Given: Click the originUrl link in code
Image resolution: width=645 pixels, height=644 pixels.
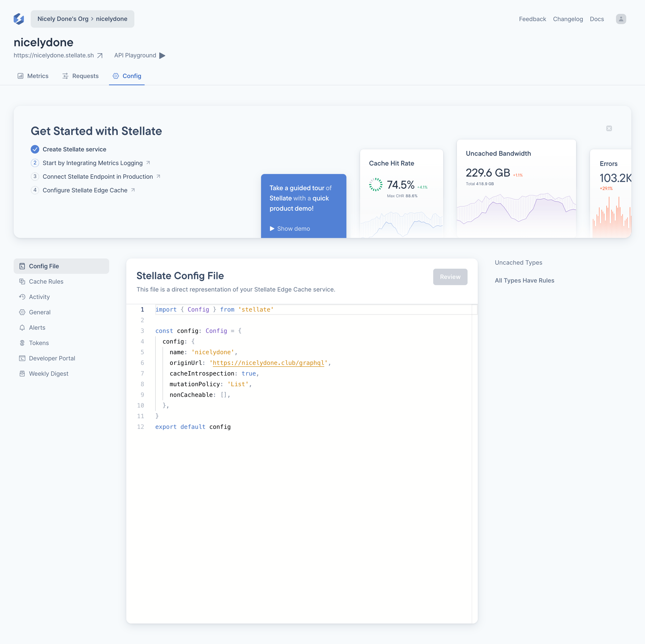Looking at the screenshot, I should 268,363.
